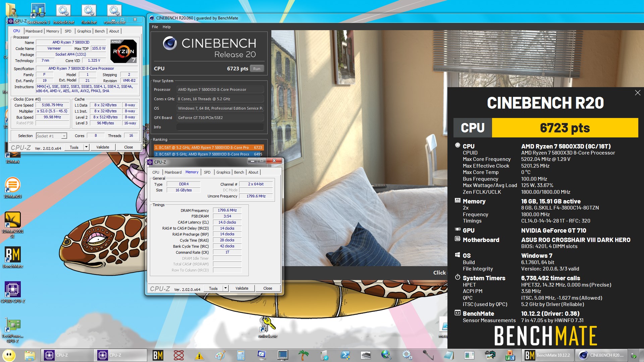Click Close in the CPU-Z Memory window

pyautogui.click(x=268, y=288)
